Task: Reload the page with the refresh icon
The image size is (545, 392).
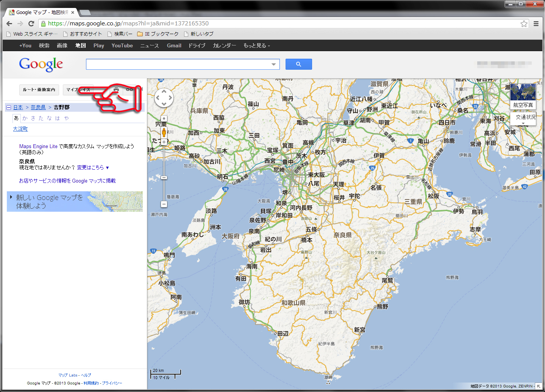Action: tap(31, 23)
